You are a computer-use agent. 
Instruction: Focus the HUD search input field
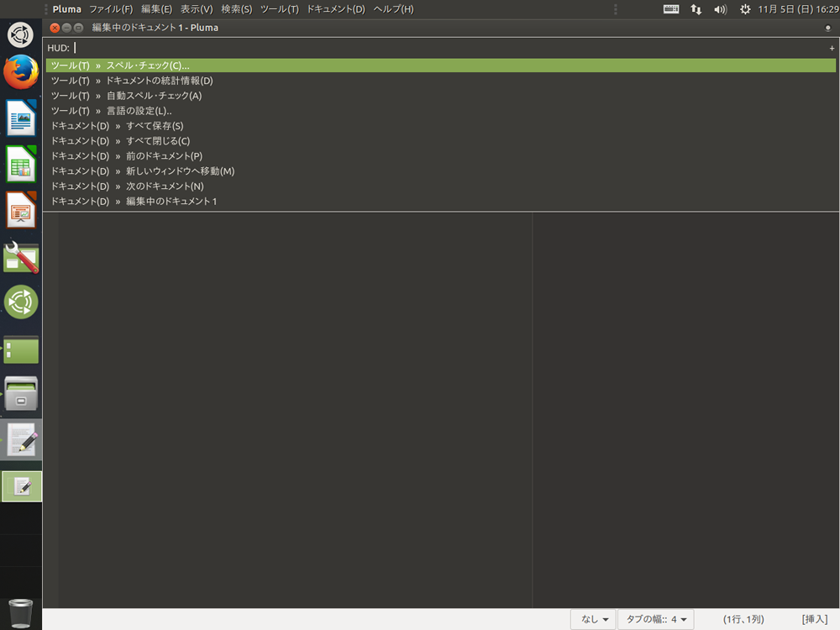pos(449,48)
